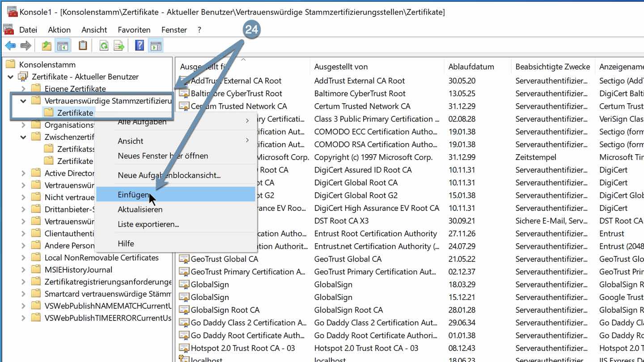Click the Smartcard vertrauenswürdige Stämme folder icon
The height and width of the screenshot is (362, 644).
click(x=36, y=294)
